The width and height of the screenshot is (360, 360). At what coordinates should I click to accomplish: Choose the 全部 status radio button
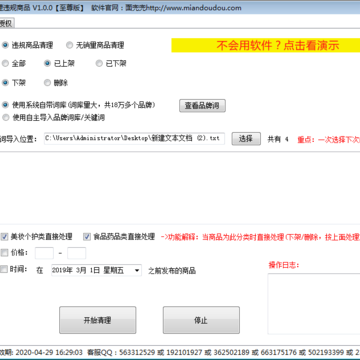click(5, 63)
